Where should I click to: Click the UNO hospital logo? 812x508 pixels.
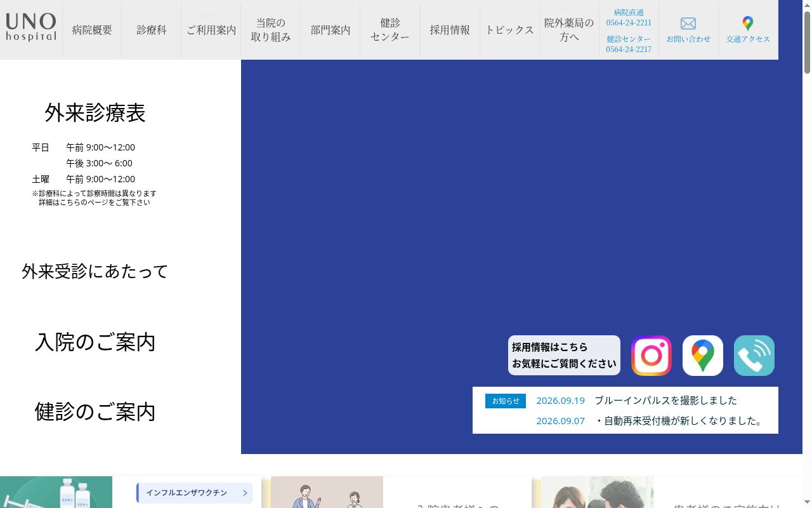click(x=31, y=27)
